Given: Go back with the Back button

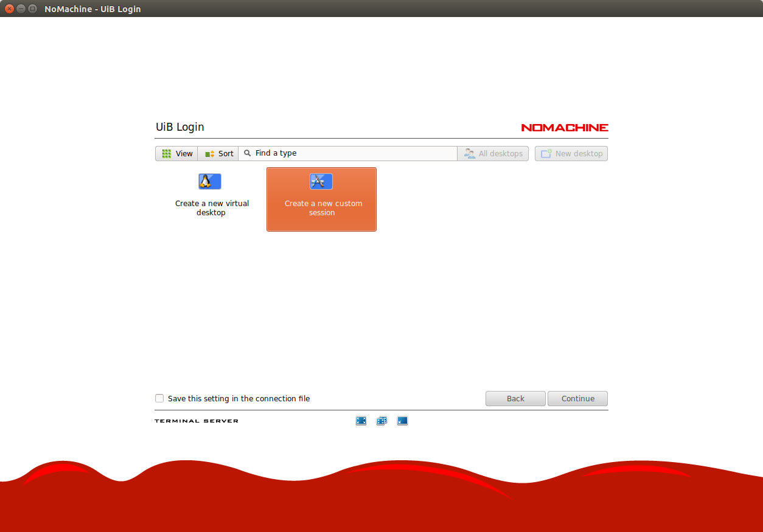Looking at the screenshot, I should (x=515, y=399).
